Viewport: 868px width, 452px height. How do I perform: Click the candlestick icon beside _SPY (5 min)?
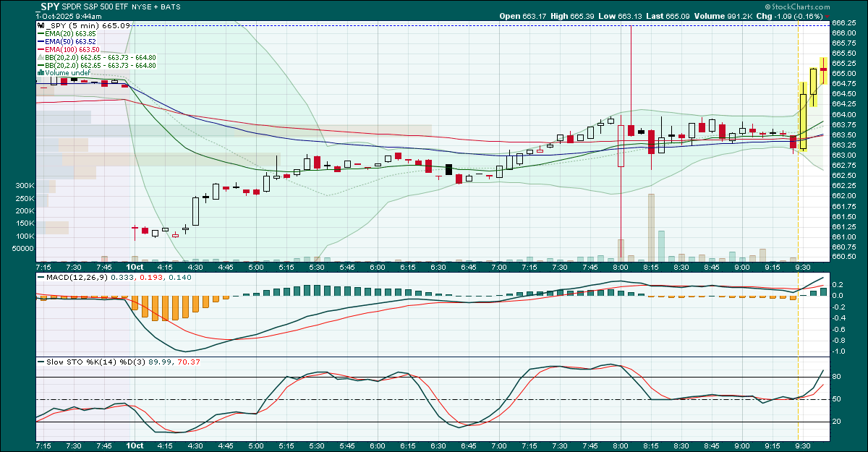click(x=40, y=25)
